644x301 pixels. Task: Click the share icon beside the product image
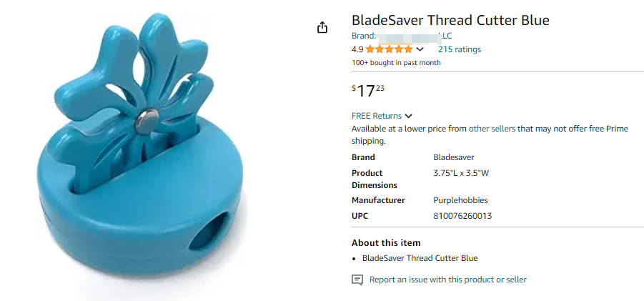[x=322, y=27]
